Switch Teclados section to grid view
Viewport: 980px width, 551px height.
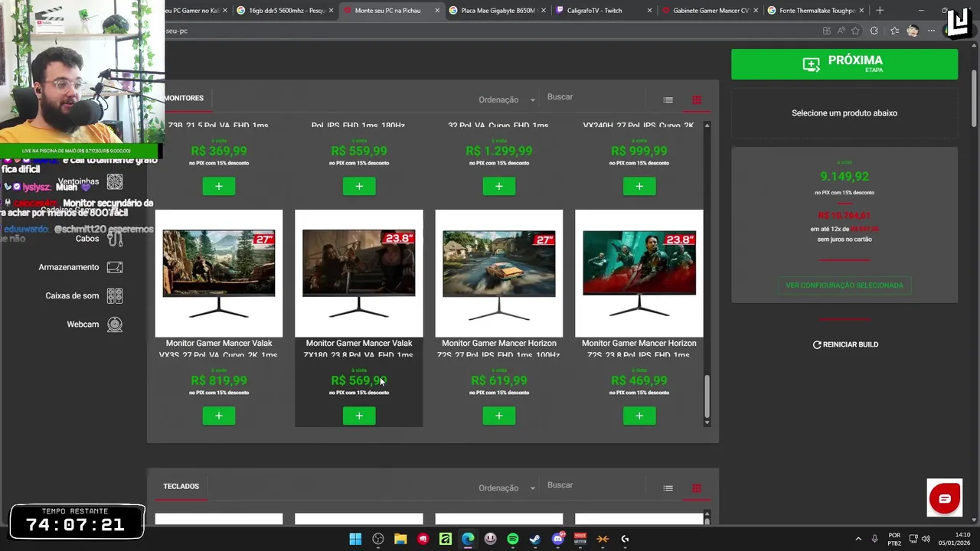tap(697, 488)
